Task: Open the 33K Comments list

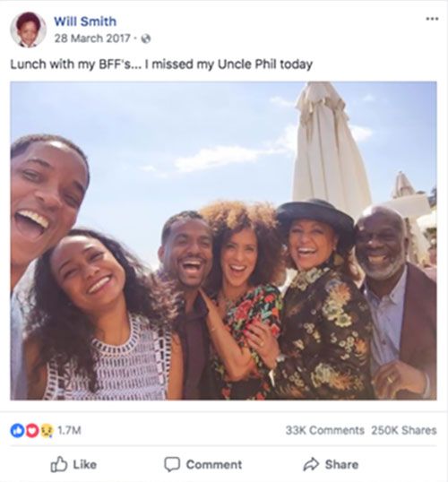Action: pyautogui.click(x=324, y=430)
